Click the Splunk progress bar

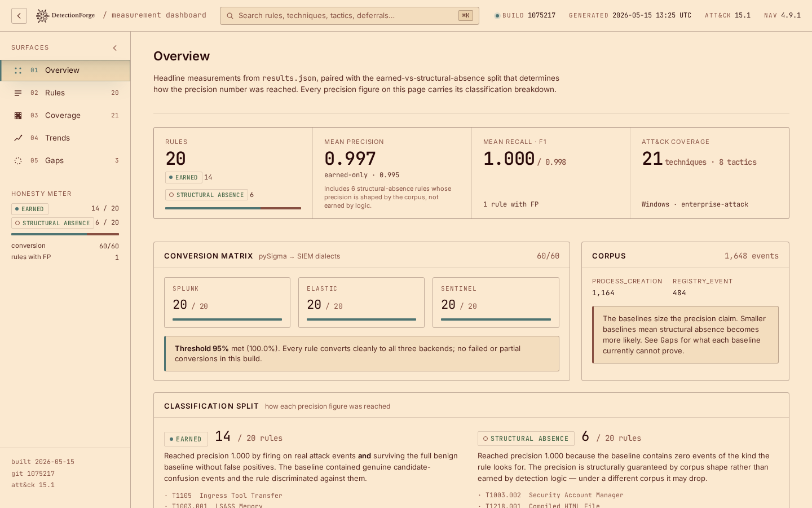(x=227, y=319)
